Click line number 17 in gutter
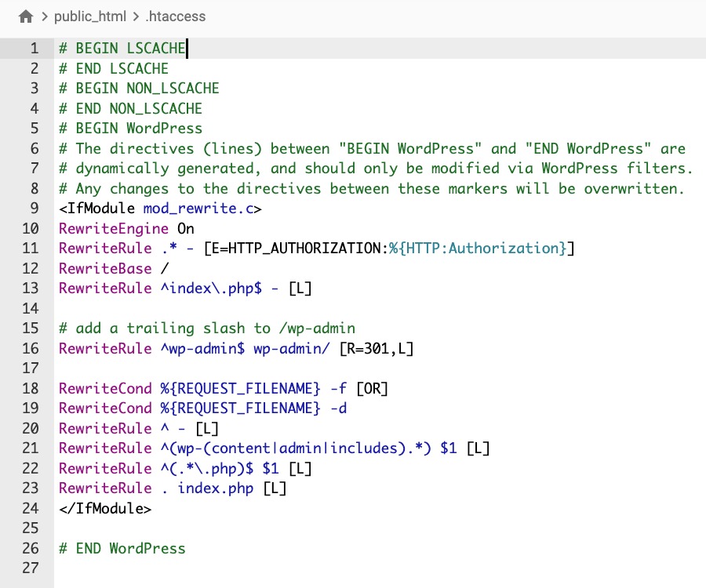Image resolution: width=706 pixels, height=588 pixels. click(30, 368)
